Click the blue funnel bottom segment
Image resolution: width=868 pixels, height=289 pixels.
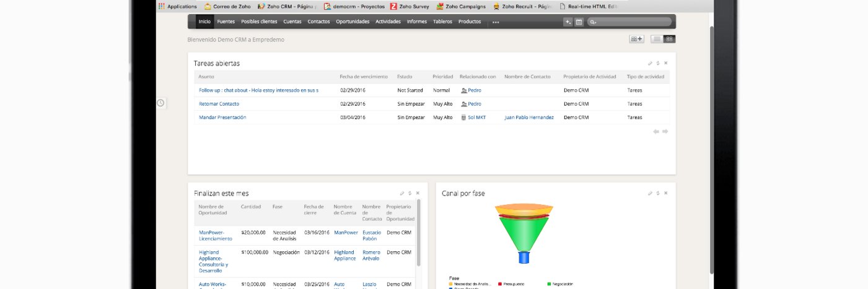pyautogui.click(x=524, y=257)
